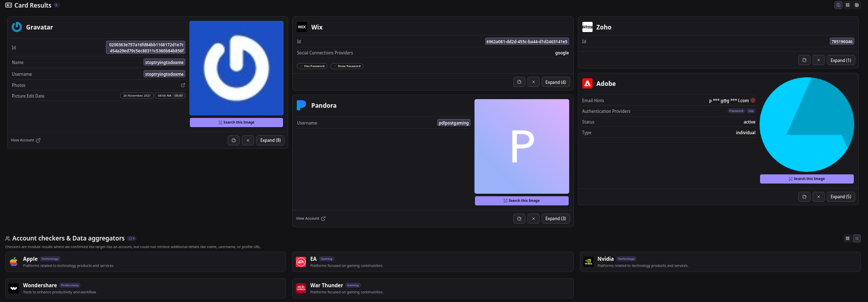Expand the Zoho card (1)
868x302 pixels.
pyautogui.click(x=841, y=60)
